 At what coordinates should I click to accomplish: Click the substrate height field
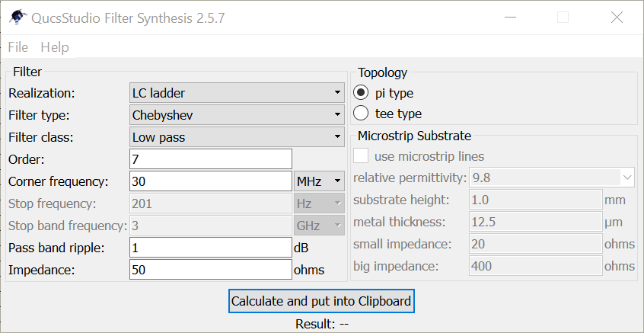pyautogui.click(x=536, y=200)
